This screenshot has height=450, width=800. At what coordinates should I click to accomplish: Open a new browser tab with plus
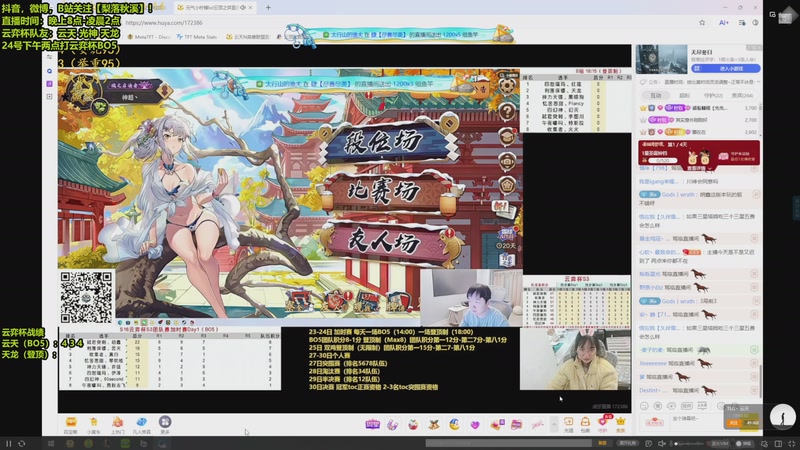(268, 8)
